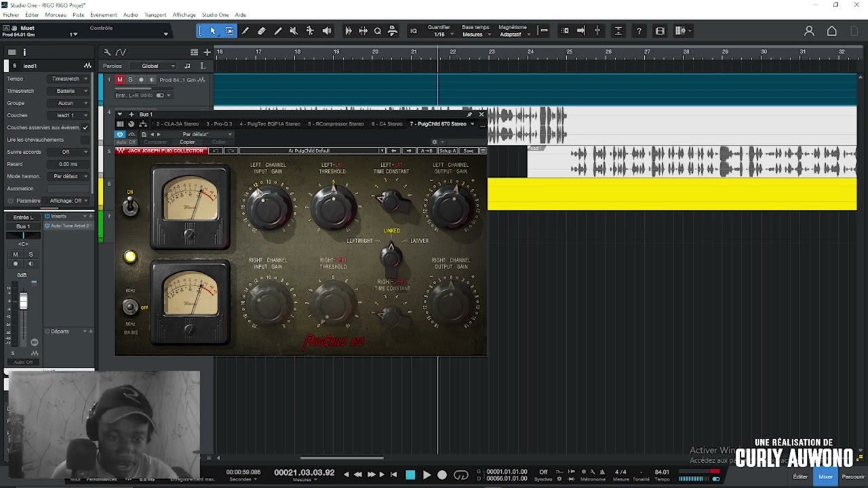Click the IQ quantize button
Viewport: 868px width, 488px height.
pos(414,30)
